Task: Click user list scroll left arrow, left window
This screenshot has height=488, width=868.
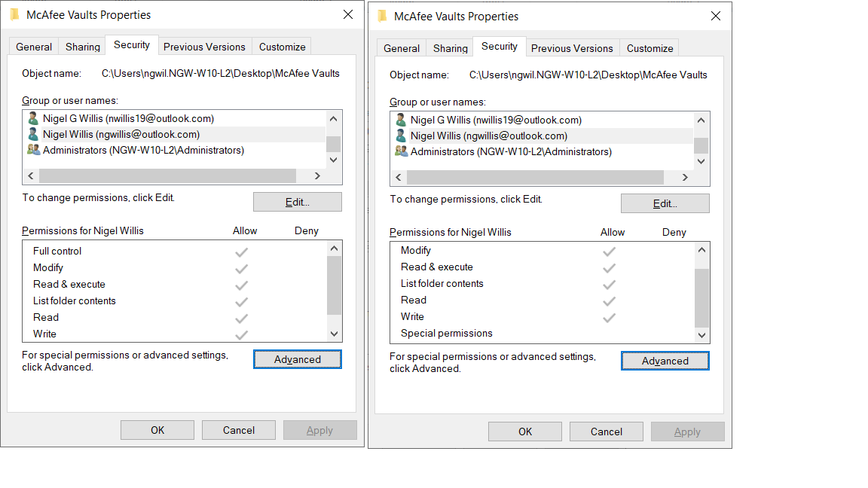Action: tap(31, 176)
